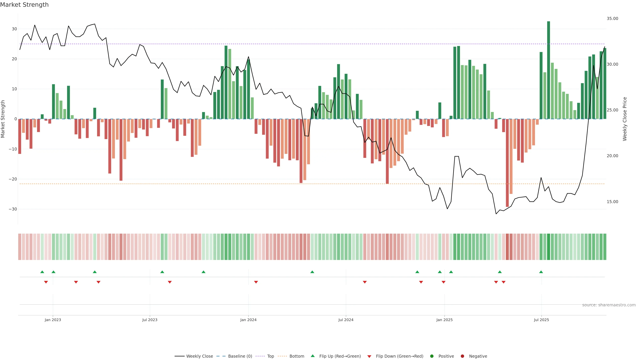The image size is (644, 362).
Task: Click the Flip Up green triangle legend icon
Action: 312,356
